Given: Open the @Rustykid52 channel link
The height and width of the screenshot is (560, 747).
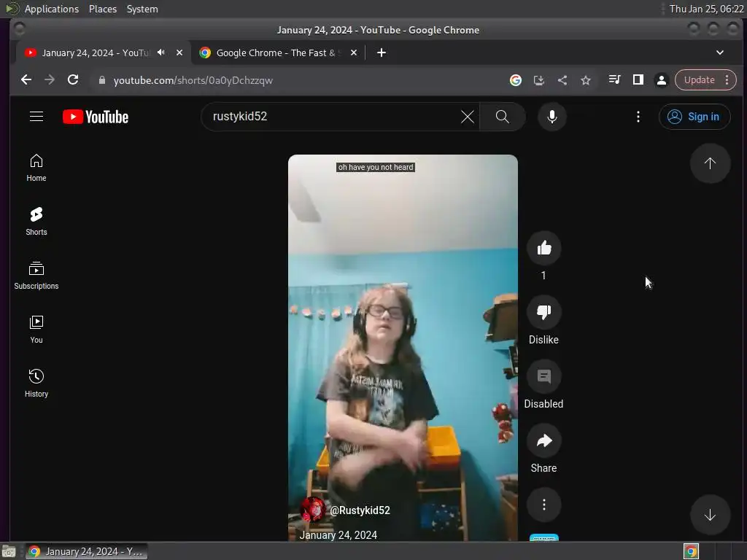Looking at the screenshot, I should pyautogui.click(x=360, y=510).
